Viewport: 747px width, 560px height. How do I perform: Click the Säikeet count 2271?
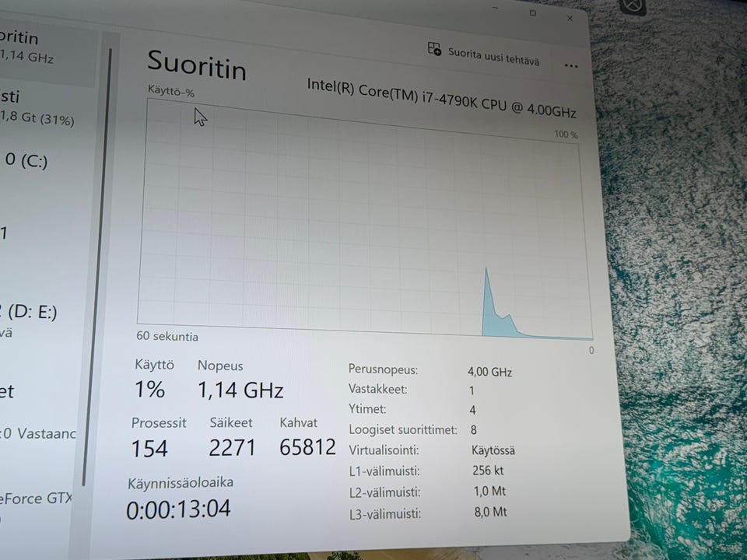[232, 448]
